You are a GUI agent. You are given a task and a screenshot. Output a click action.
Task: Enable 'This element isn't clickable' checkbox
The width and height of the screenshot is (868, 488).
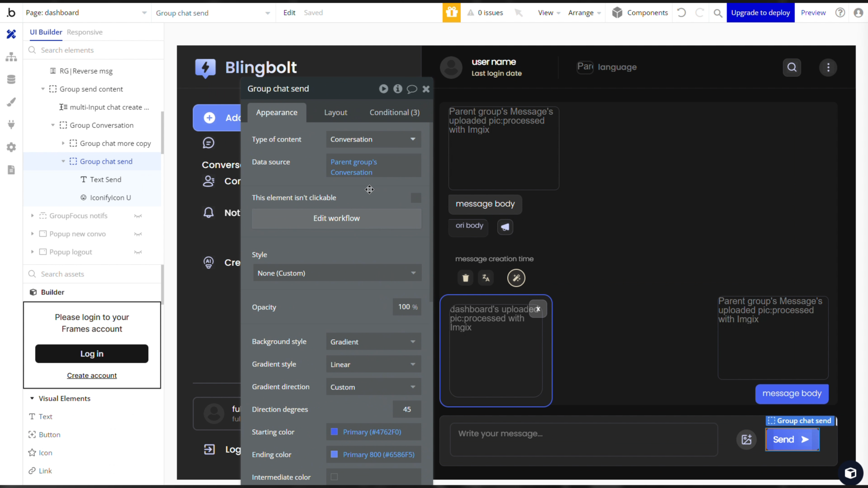415,198
